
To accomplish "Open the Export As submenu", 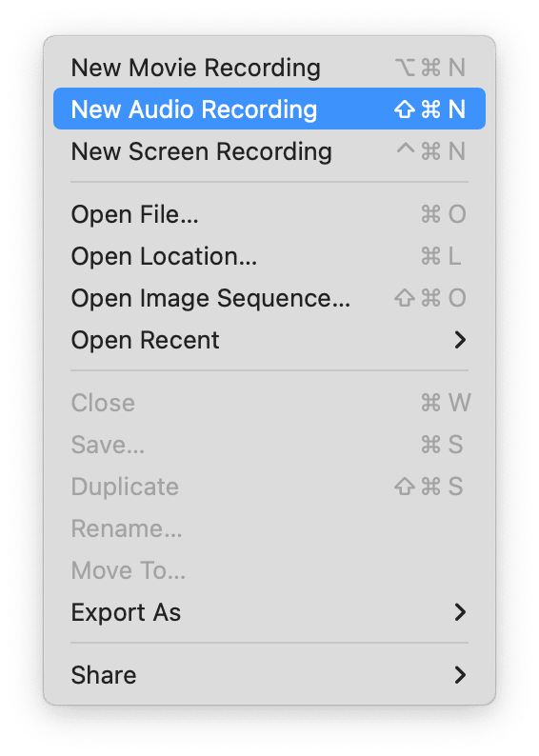I will click(x=269, y=612).
